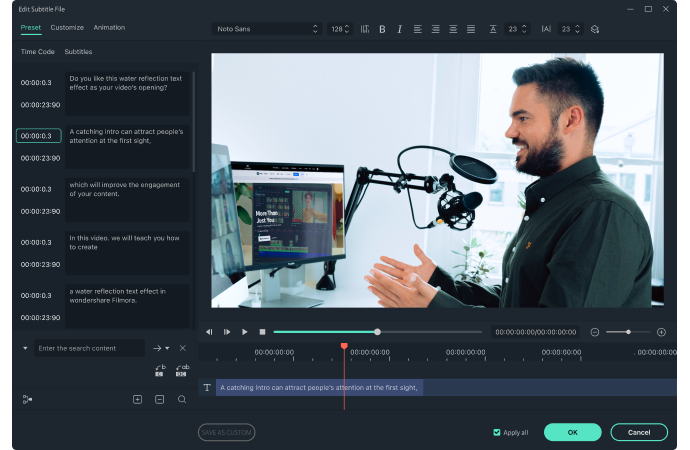Toggle bold text formatting
The image size is (690, 450).
pos(382,29)
